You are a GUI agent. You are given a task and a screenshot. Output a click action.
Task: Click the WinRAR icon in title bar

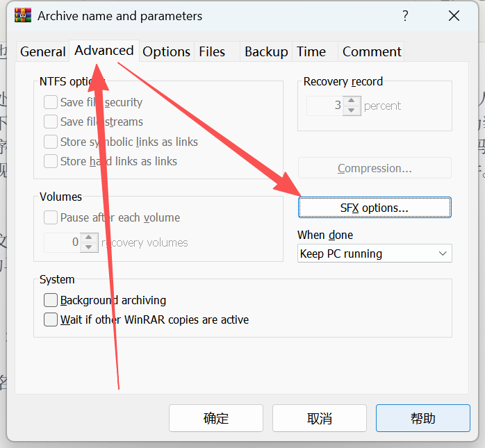(22, 16)
